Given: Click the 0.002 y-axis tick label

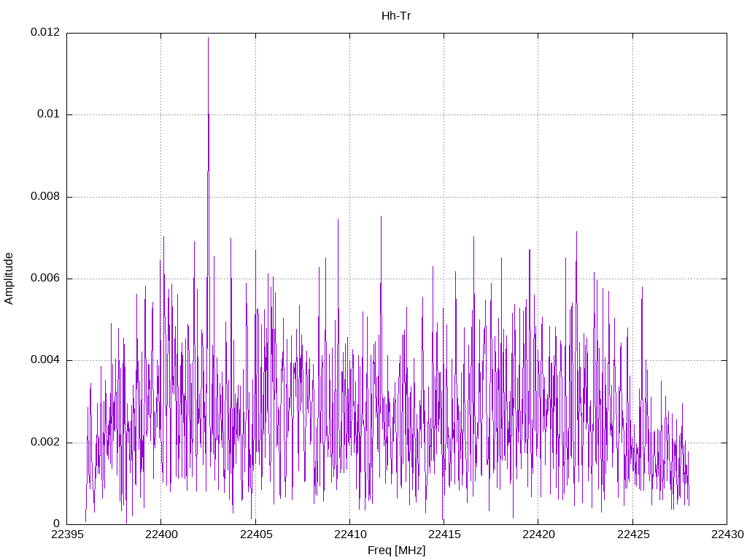Looking at the screenshot, I should pyautogui.click(x=46, y=442).
